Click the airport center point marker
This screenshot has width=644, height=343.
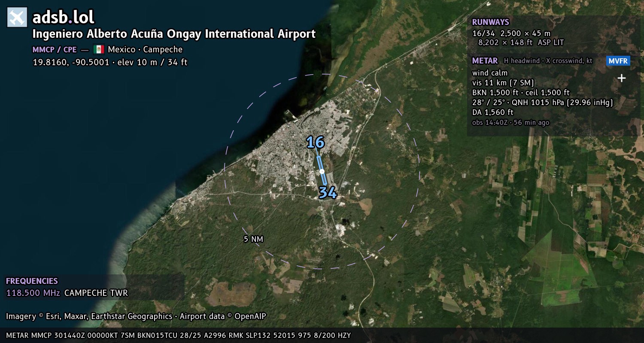322,171
